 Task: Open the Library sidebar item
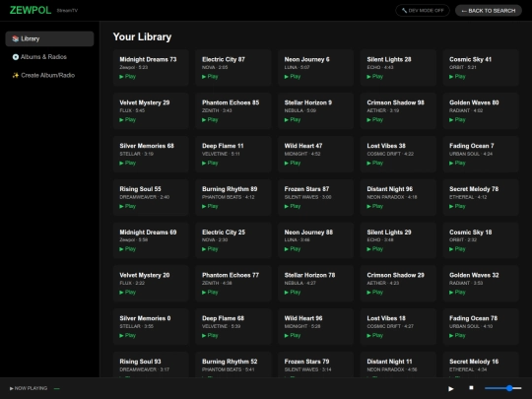point(49,38)
